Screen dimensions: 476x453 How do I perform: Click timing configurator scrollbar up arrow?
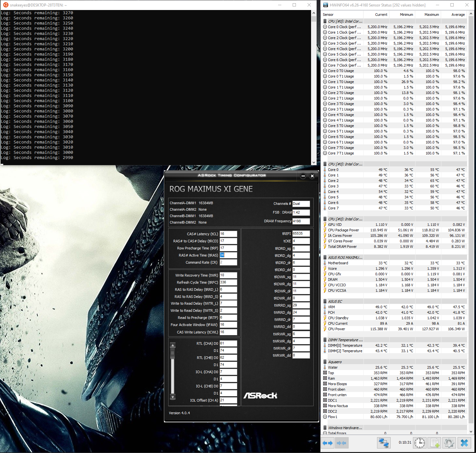(x=173, y=345)
